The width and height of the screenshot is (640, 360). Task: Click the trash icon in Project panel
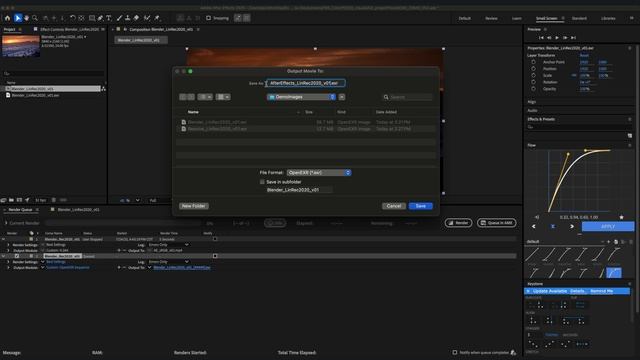click(x=53, y=200)
